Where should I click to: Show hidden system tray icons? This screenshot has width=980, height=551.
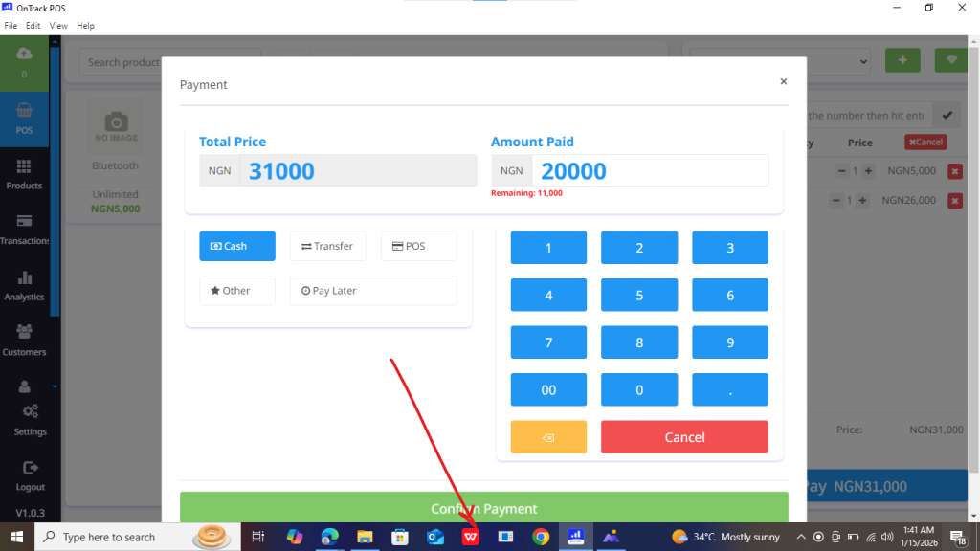(801, 537)
